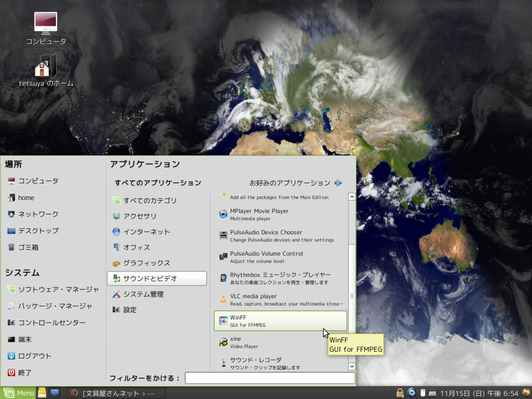
Task: Launch Rhythmbox ミュージック・プレイヤー
Action: click(x=281, y=278)
